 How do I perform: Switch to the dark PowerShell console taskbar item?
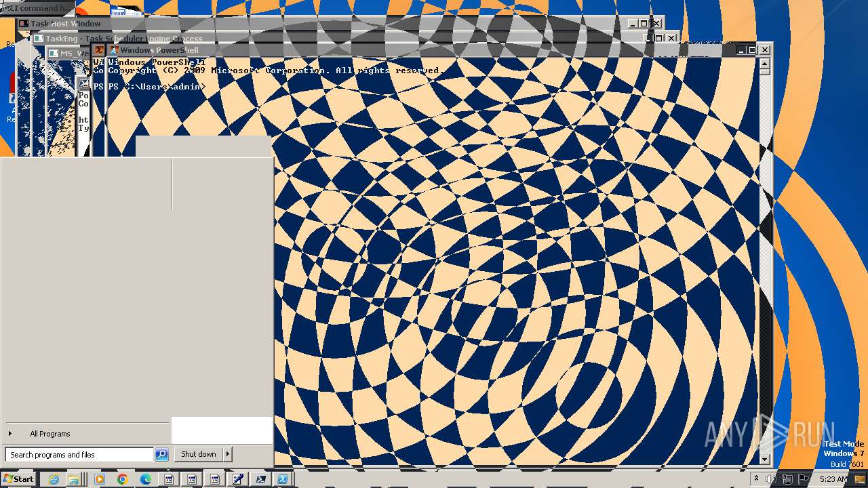(261, 479)
